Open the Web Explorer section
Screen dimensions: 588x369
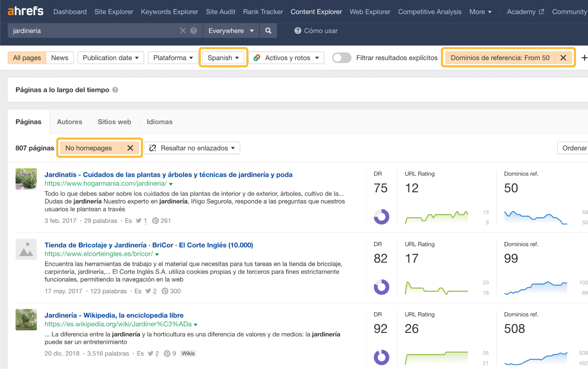[x=369, y=12]
